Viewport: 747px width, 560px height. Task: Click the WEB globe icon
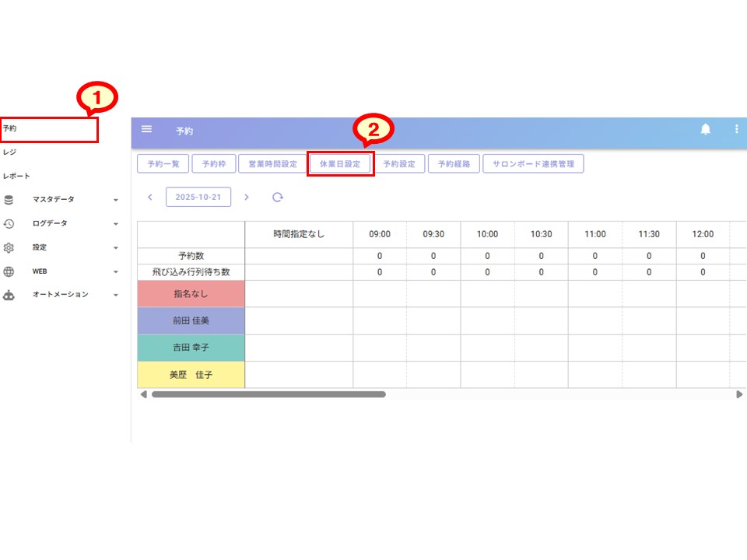click(x=9, y=272)
